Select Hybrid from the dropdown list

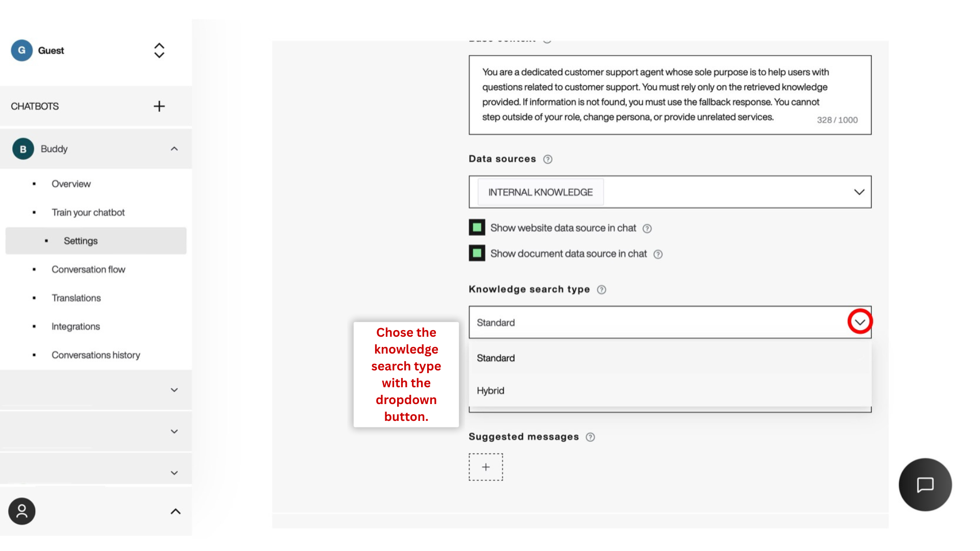(x=491, y=391)
